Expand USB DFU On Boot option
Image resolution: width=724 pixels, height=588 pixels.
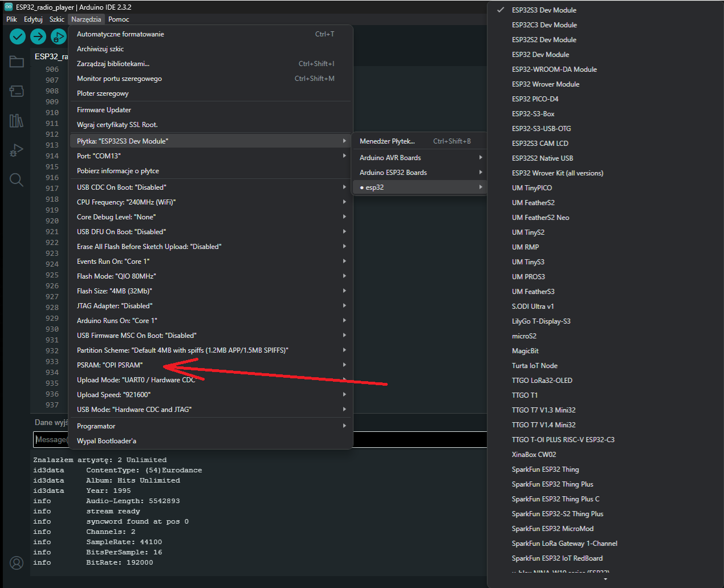click(210, 232)
